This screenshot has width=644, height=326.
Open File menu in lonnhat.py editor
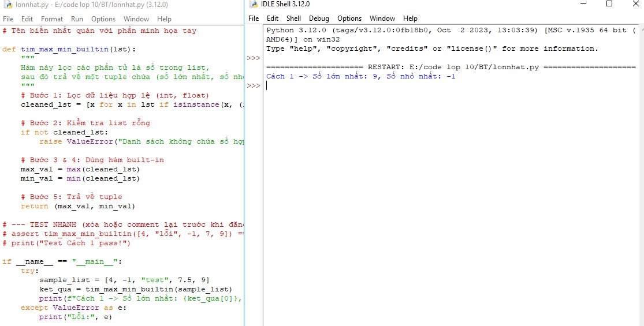pyautogui.click(x=8, y=19)
